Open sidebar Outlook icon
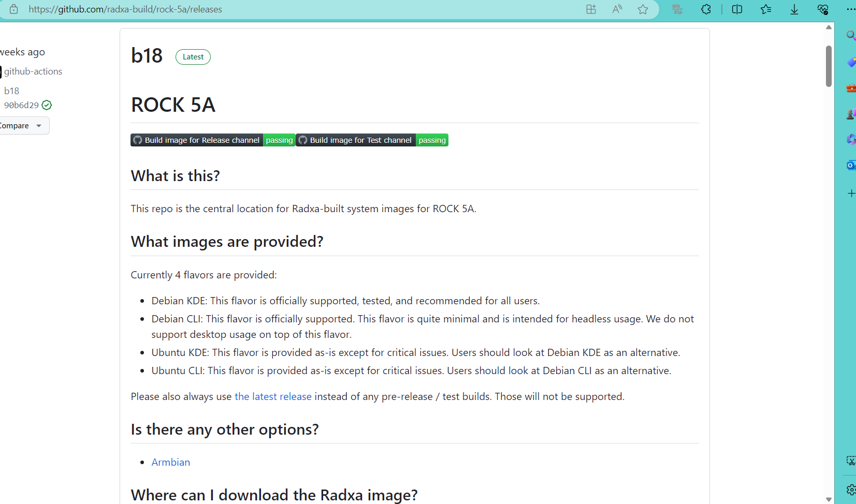This screenshot has width=856, height=504. click(851, 165)
